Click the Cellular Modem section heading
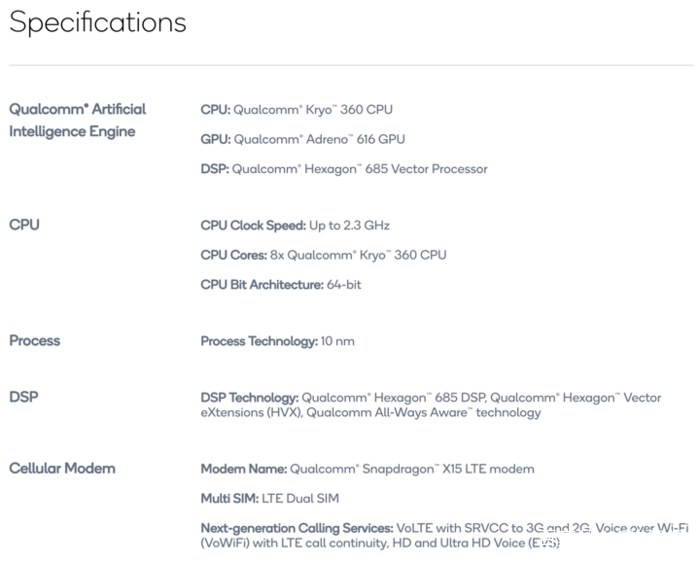Screen dimensions: 700x561 (x=62, y=468)
